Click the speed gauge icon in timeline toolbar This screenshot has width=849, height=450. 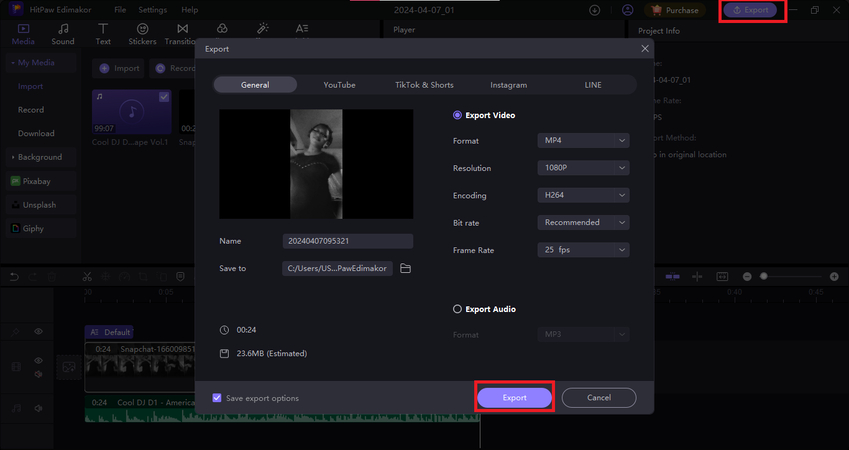click(x=125, y=277)
